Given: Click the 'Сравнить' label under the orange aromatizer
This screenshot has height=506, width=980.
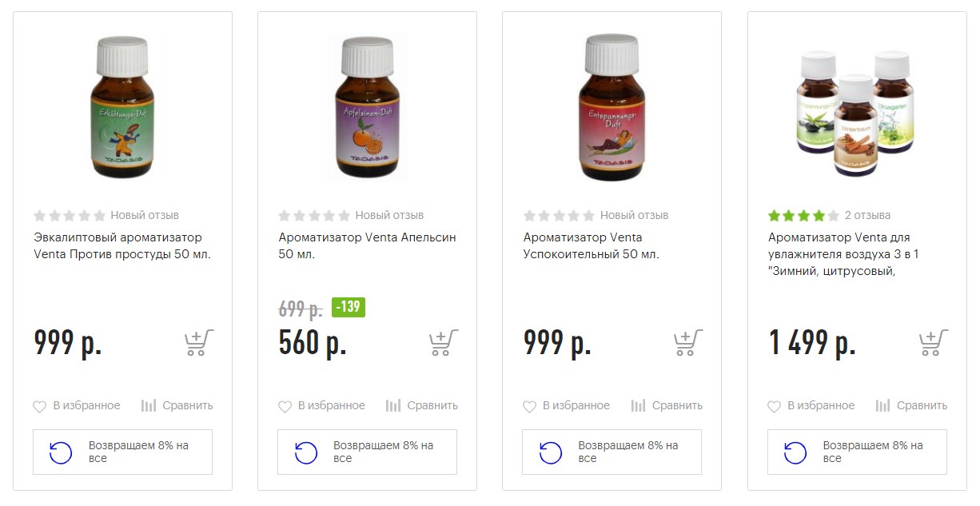Looking at the screenshot, I should point(432,405).
